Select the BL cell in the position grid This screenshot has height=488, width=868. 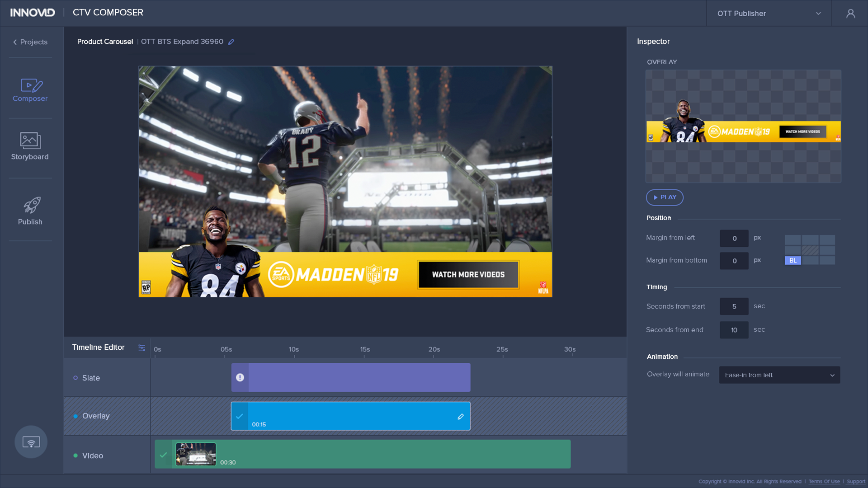(x=793, y=261)
